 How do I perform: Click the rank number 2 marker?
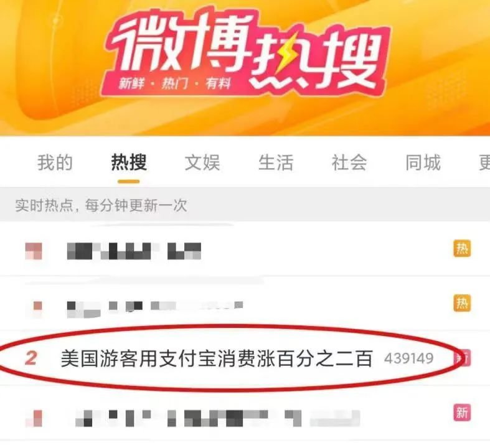tap(31, 358)
